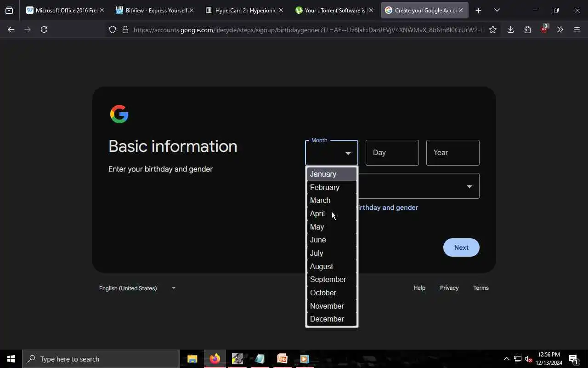Open the uBlock Origin extension

click(544, 29)
